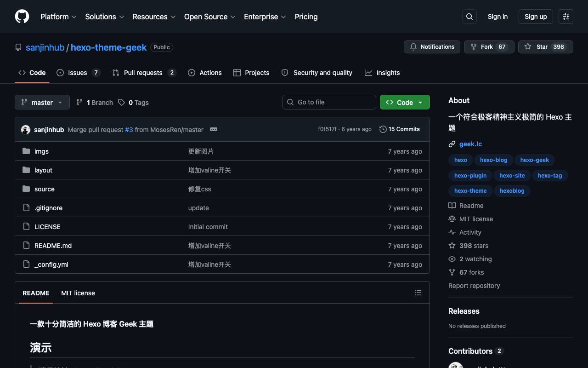Open commit hash f0f517f
Viewport: 588px width, 368px height.
tap(327, 129)
